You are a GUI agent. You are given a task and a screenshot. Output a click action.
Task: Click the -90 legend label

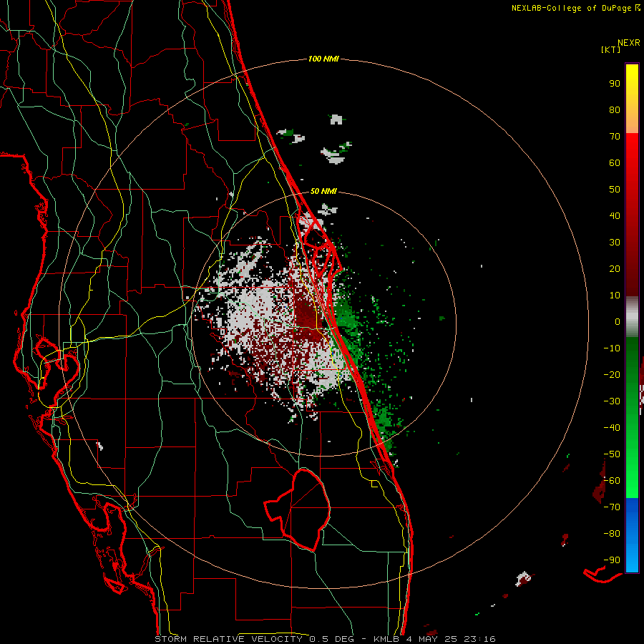(x=612, y=560)
